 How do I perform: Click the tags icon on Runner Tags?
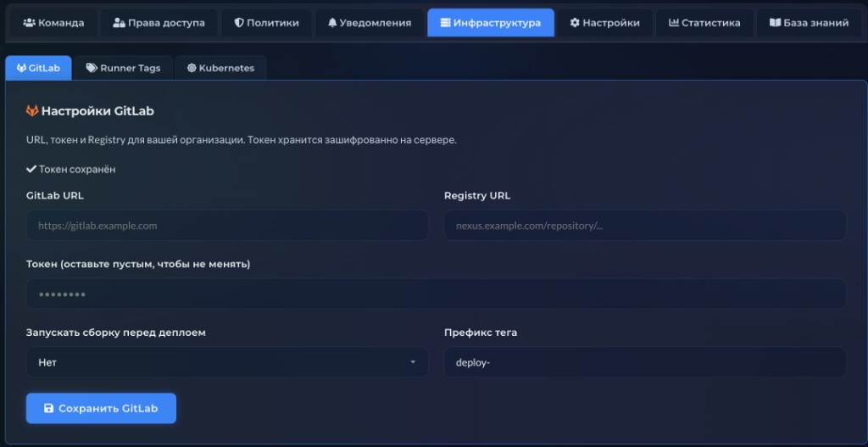point(92,68)
